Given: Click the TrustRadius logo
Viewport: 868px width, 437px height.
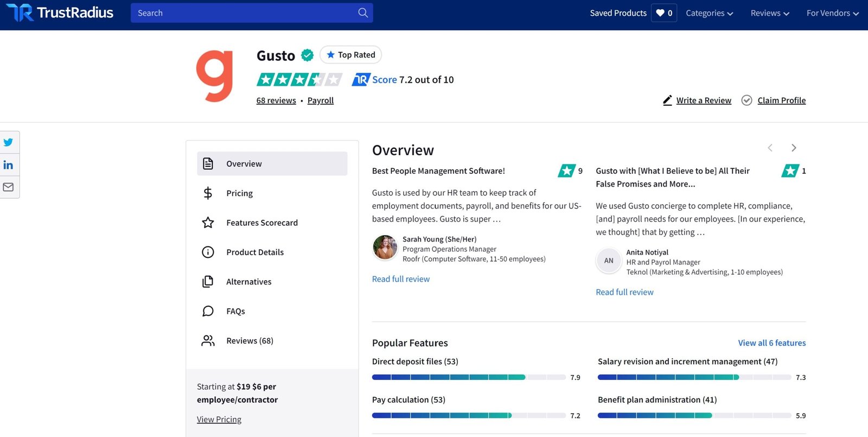Looking at the screenshot, I should point(60,12).
